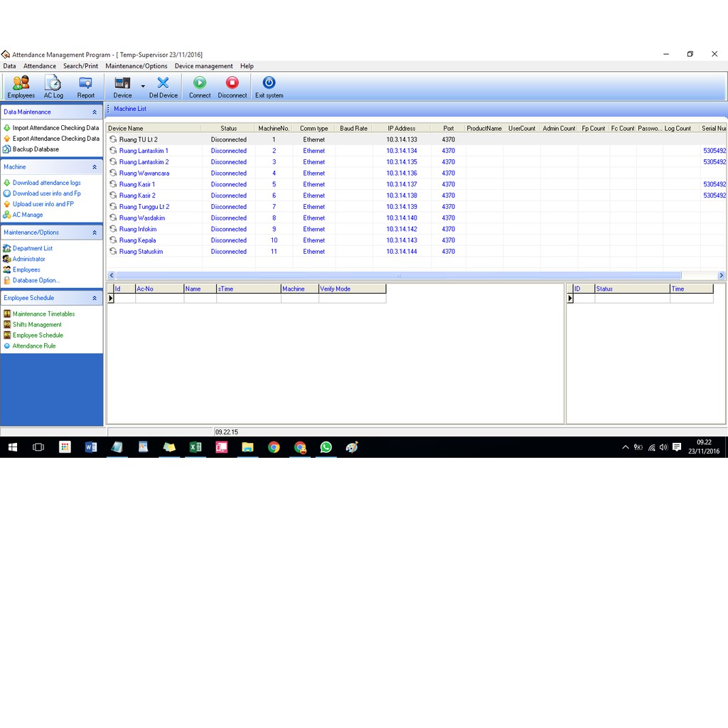Open the Attendance menu
This screenshot has height=728, width=728.
(x=40, y=66)
